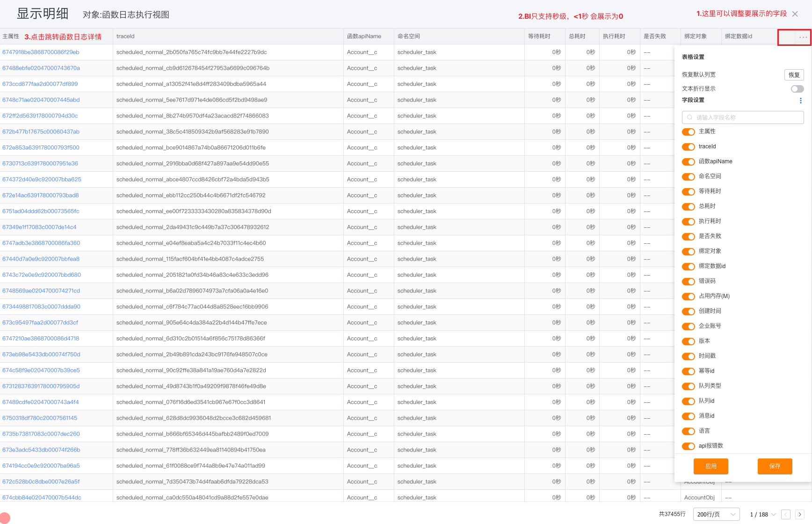Screen dimensions: 812x524
Task: Toggle the text wrap display switch
Action: point(797,89)
